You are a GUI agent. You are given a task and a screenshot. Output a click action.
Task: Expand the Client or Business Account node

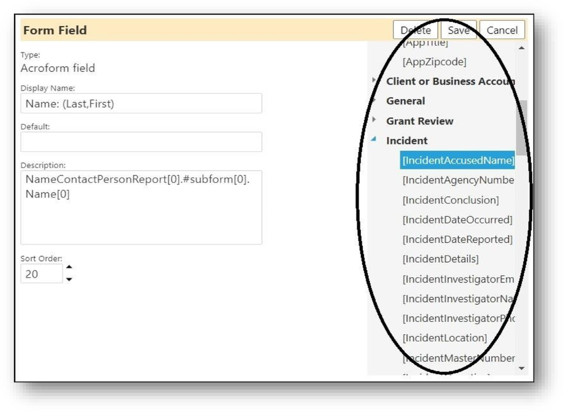374,80
